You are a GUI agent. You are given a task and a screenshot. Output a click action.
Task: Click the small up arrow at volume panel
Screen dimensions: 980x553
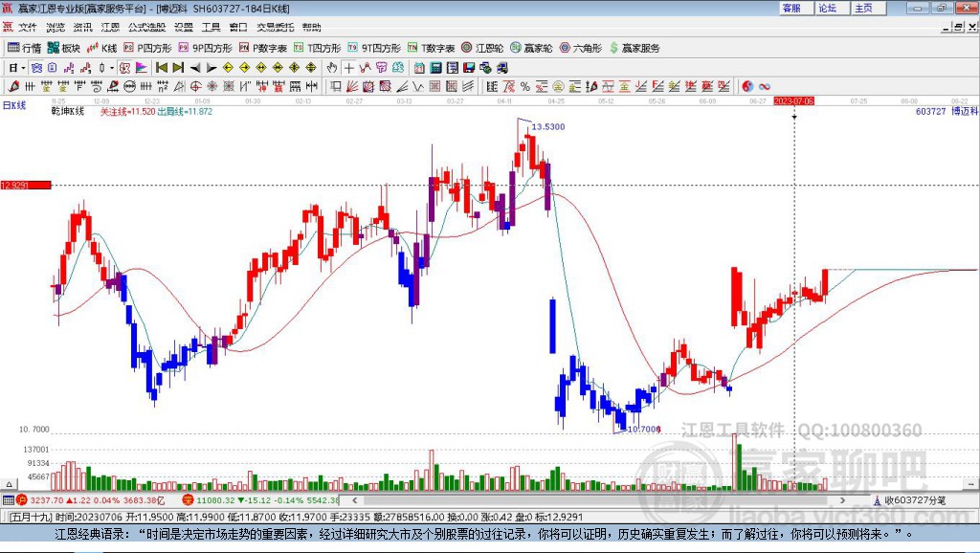tap(9, 484)
